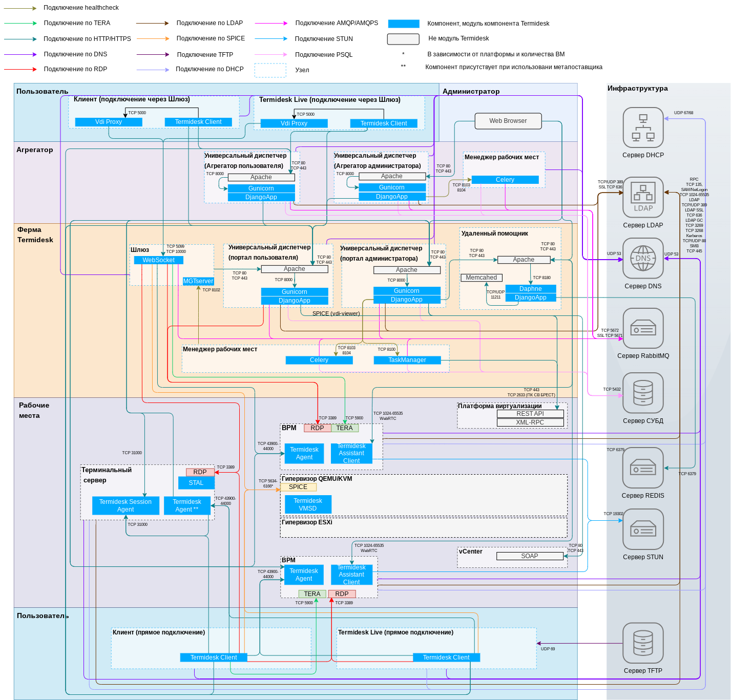Select the UDP 67/68 port label
The height and width of the screenshot is (700, 731).
coord(683,113)
